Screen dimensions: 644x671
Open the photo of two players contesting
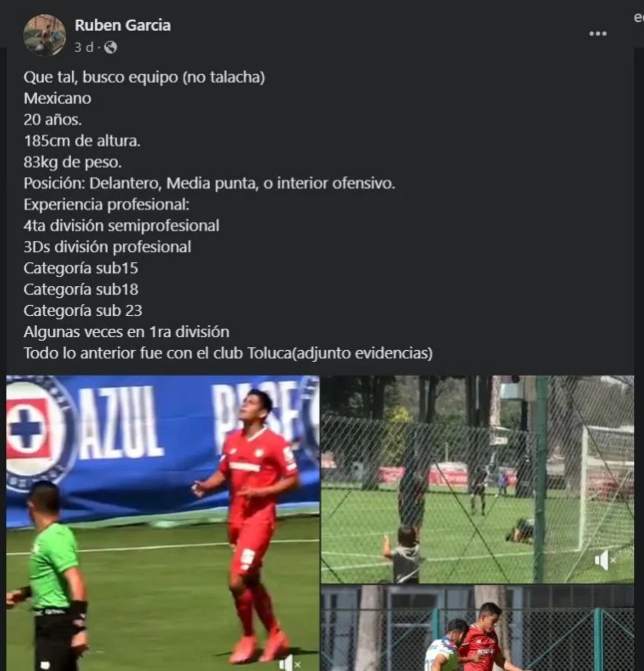(477, 628)
